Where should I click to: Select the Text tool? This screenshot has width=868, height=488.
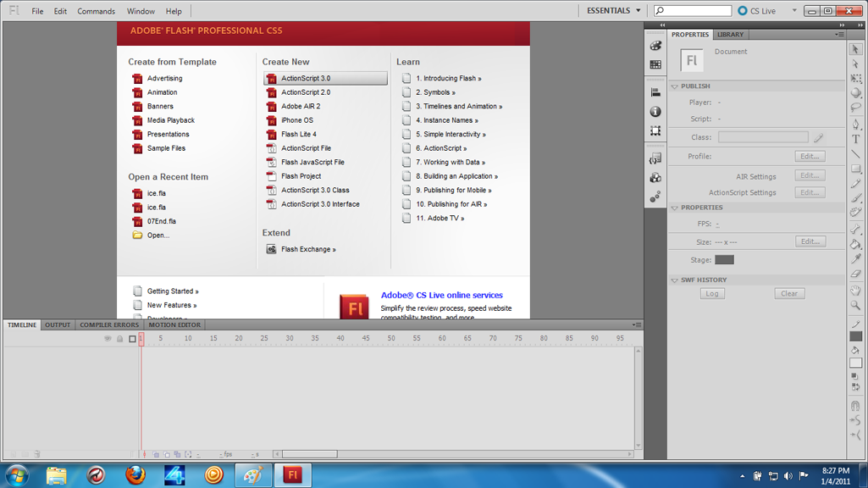(x=856, y=139)
